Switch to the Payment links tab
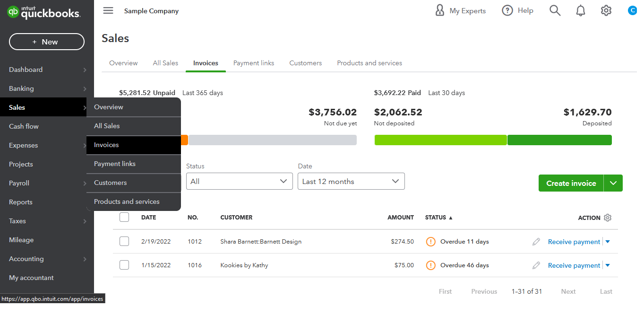The image size is (644, 324). click(x=253, y=63)
